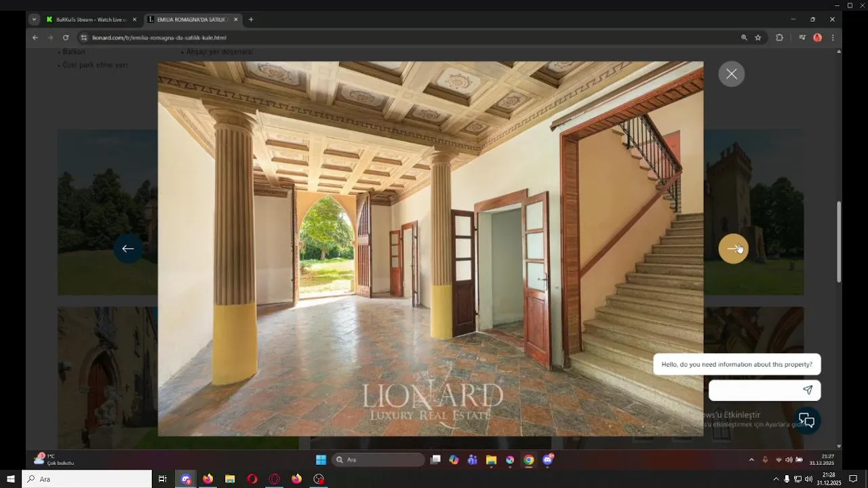Show hidden icons in the outer tray
868x488 pixels.
[776, 479]
